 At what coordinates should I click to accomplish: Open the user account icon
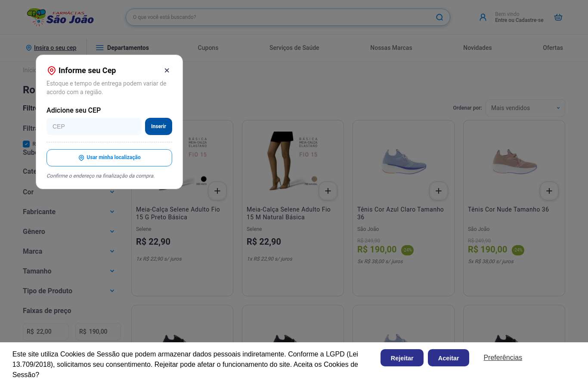[x=483, y=17]
